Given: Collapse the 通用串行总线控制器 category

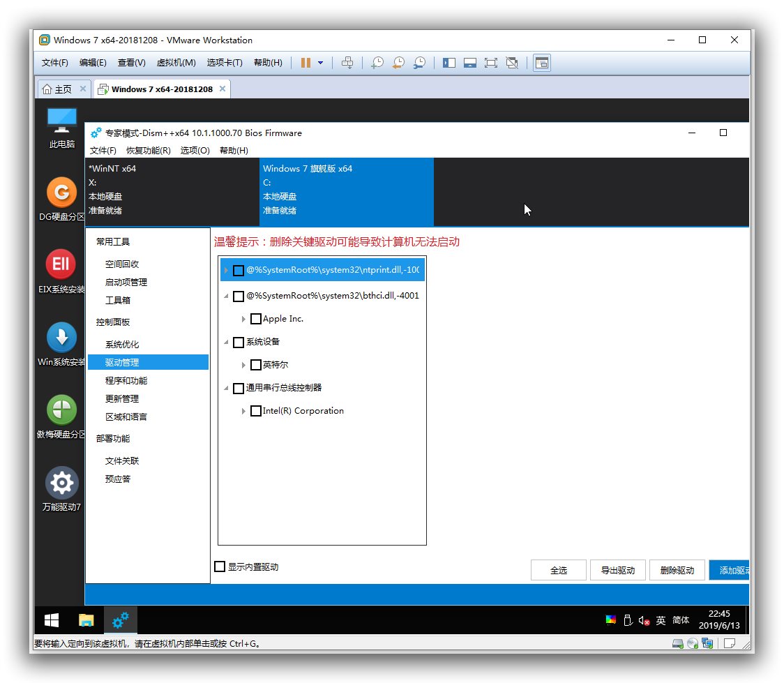Looking at the screenshot, I should [226, 389].
